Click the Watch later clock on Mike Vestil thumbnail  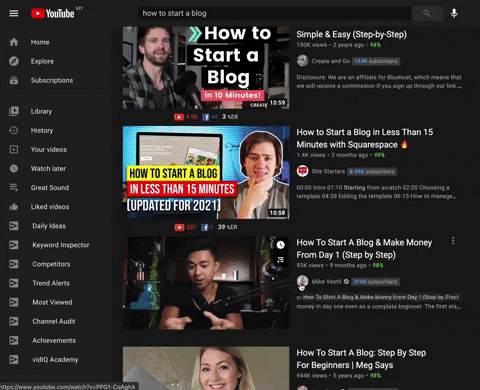pyautogui.click(x=281, y=245)
